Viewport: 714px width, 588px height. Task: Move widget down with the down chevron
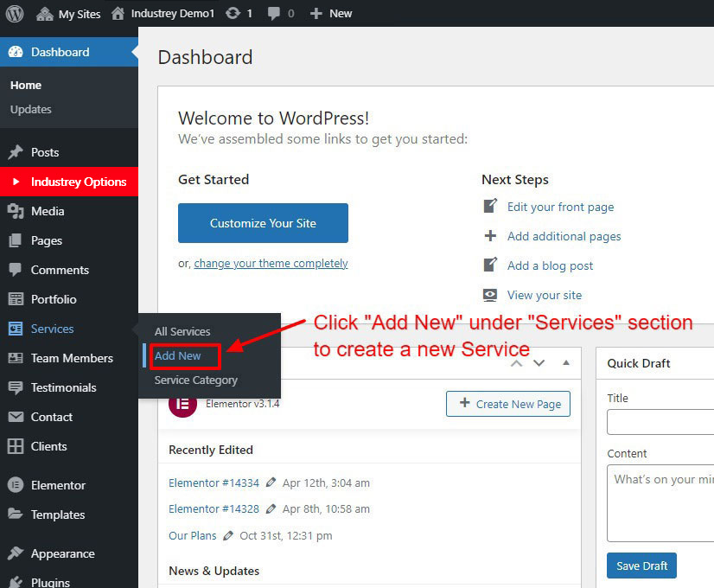539,363
